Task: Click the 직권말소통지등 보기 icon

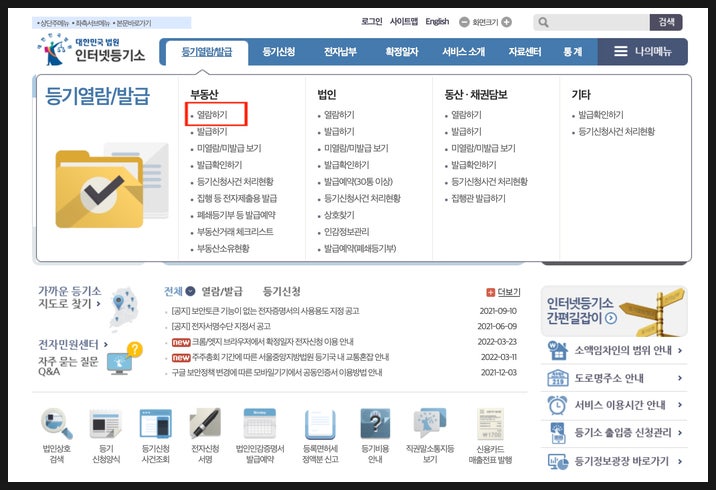Action: (x=429, y=423)
